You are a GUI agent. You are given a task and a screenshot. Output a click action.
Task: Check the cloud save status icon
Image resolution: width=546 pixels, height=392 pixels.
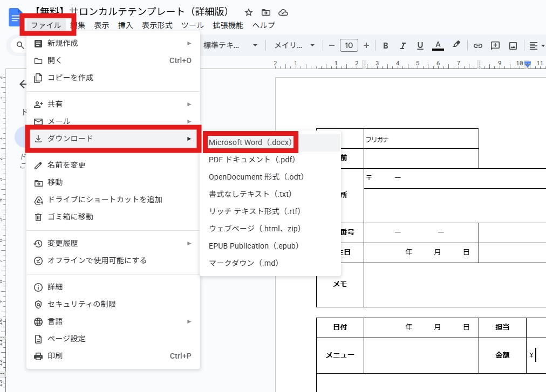(283, 12)
